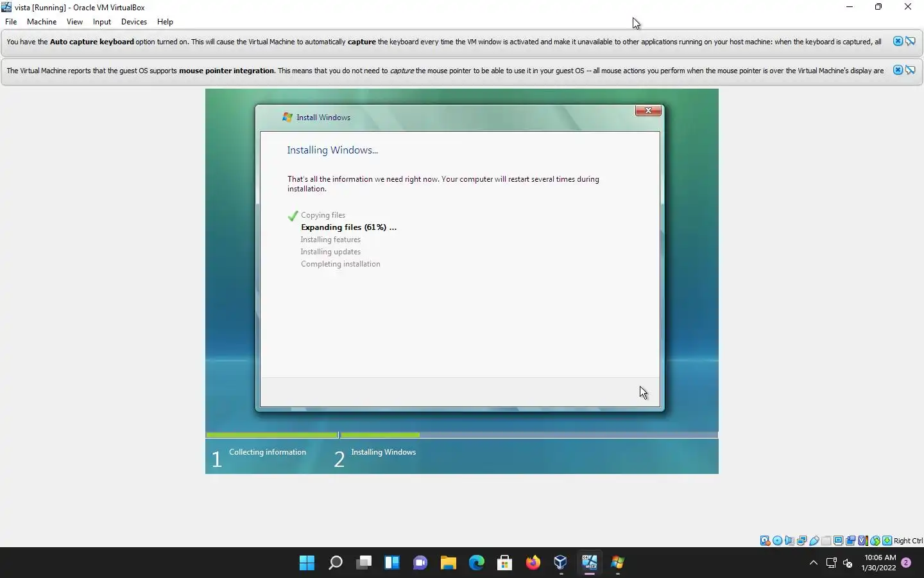Click the Install Windows title bar icon

tap(287, 118)
